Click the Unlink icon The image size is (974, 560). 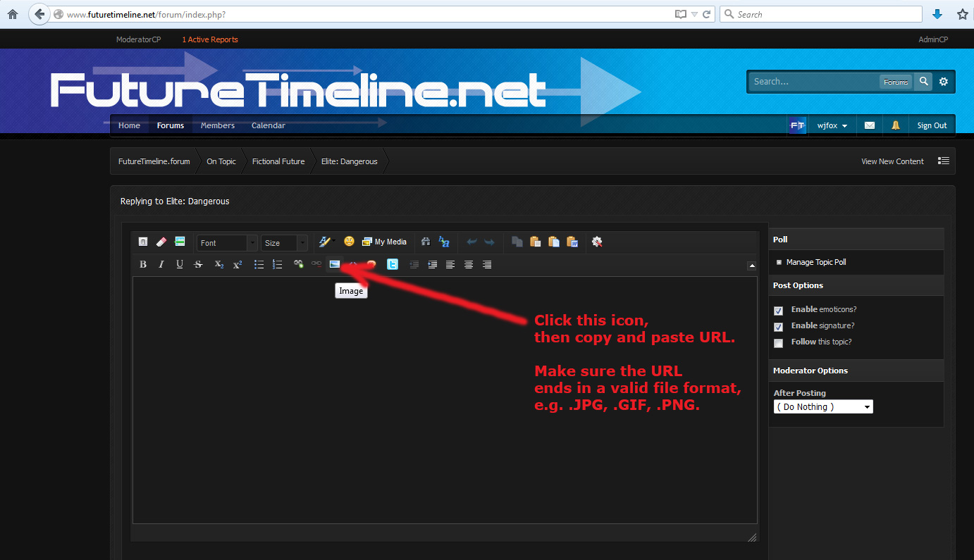point(316,264)
